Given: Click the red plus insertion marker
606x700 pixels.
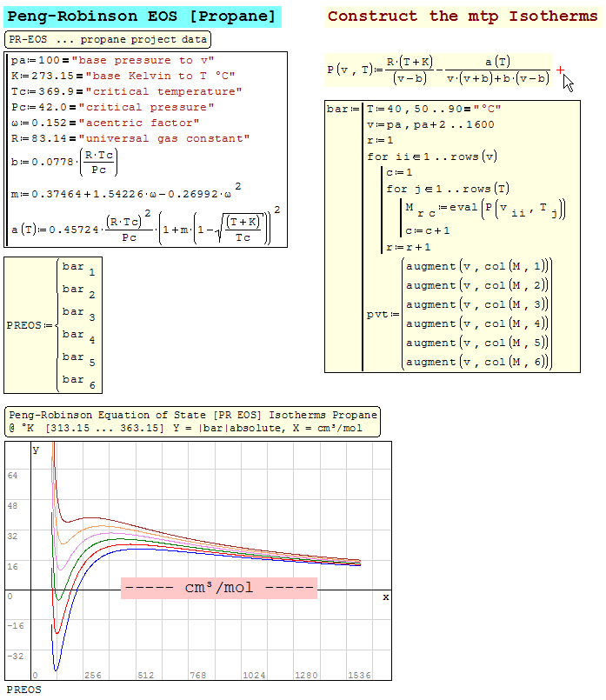Looking at the screenshot, I should coord(560,70).
